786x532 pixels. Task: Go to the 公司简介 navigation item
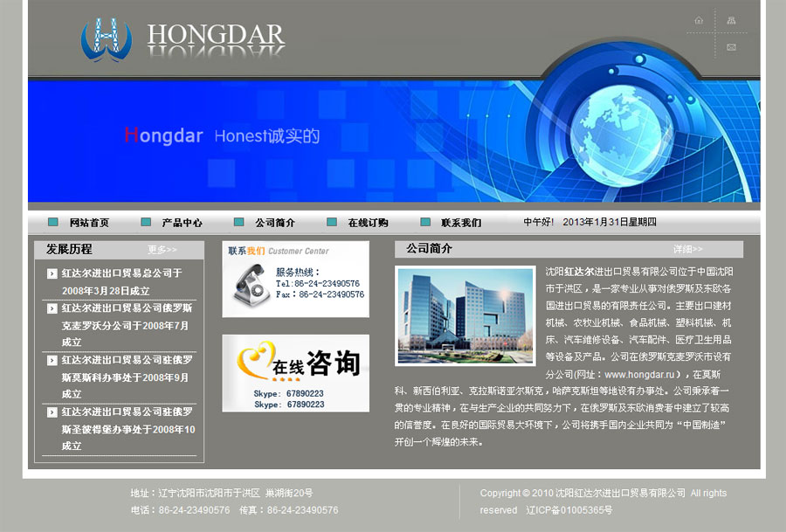275,223
